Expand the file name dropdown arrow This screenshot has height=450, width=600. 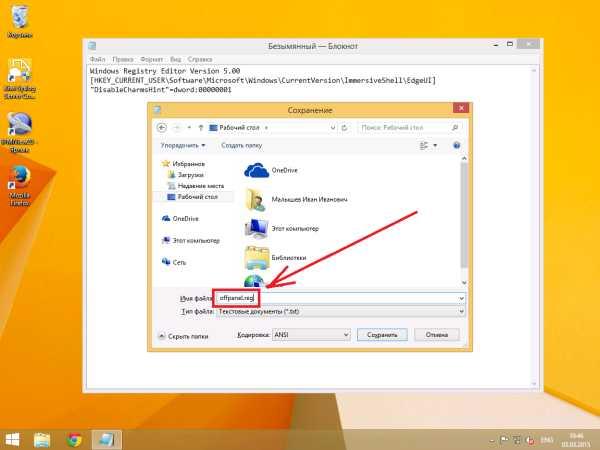pyautogui.click(x=461, y=298)
